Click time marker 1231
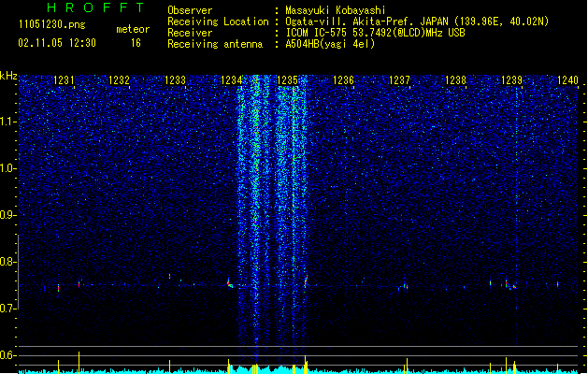Screen dimensions: 588x374 pos(64,79)
